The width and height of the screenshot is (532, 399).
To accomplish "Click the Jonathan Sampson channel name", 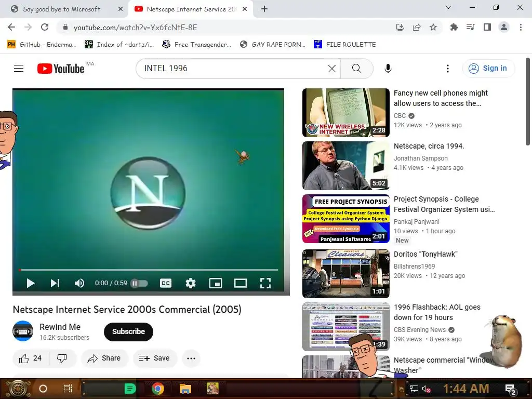I will point(421,158).
